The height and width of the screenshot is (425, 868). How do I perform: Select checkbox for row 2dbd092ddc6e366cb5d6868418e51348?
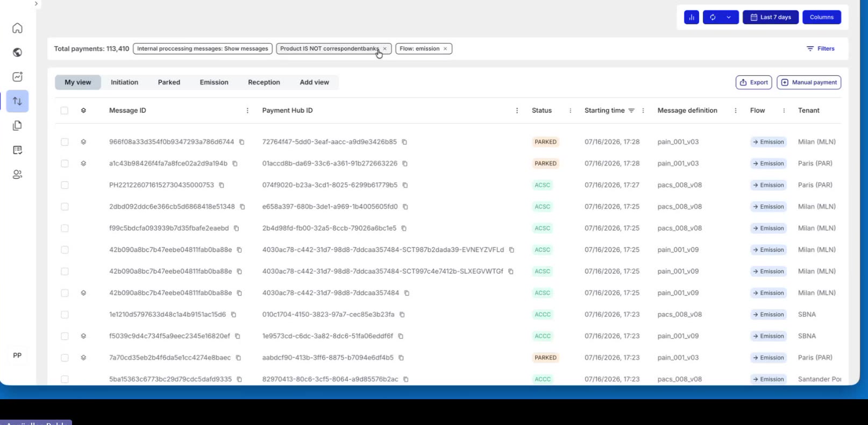click(65, 207)
